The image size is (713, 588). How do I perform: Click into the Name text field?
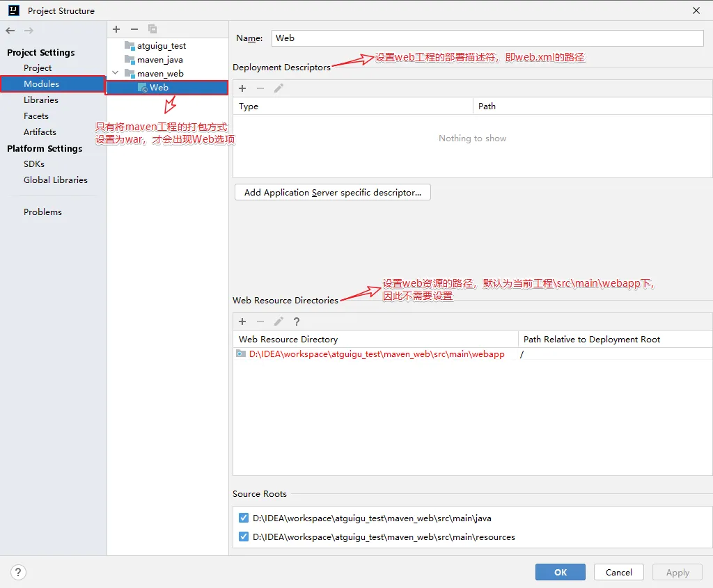[487, 38]
